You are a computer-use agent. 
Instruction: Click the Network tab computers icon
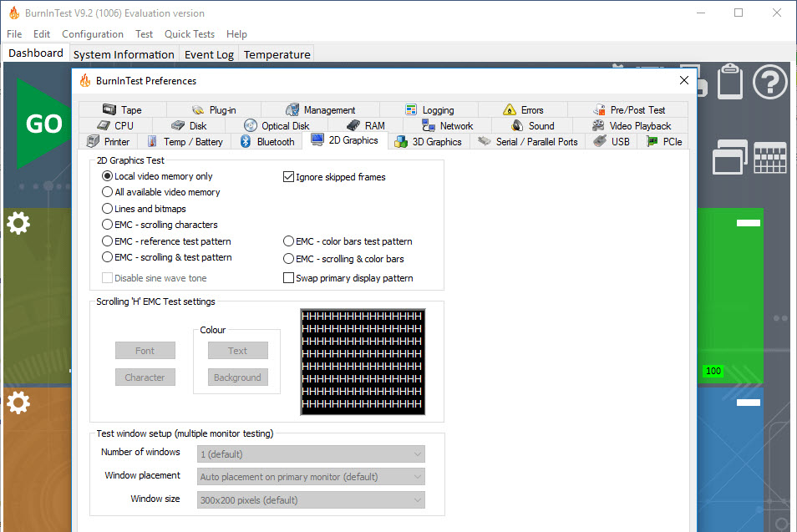click(429, 125)
